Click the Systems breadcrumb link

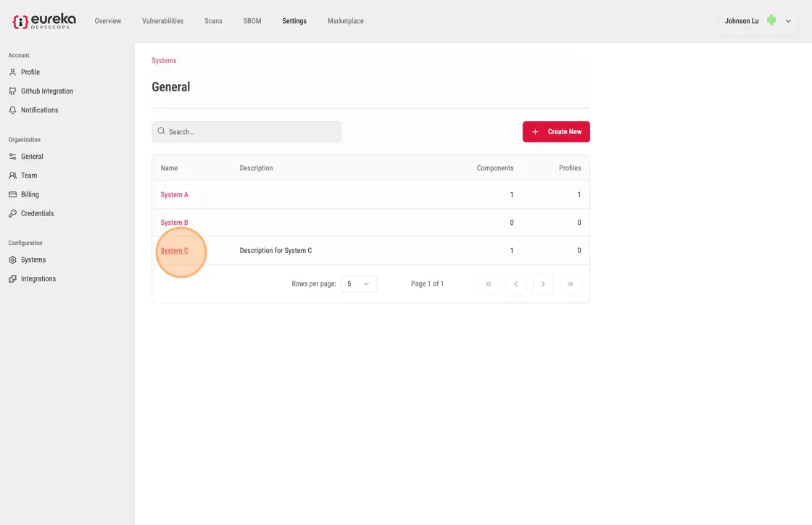[x=164, y=61]
